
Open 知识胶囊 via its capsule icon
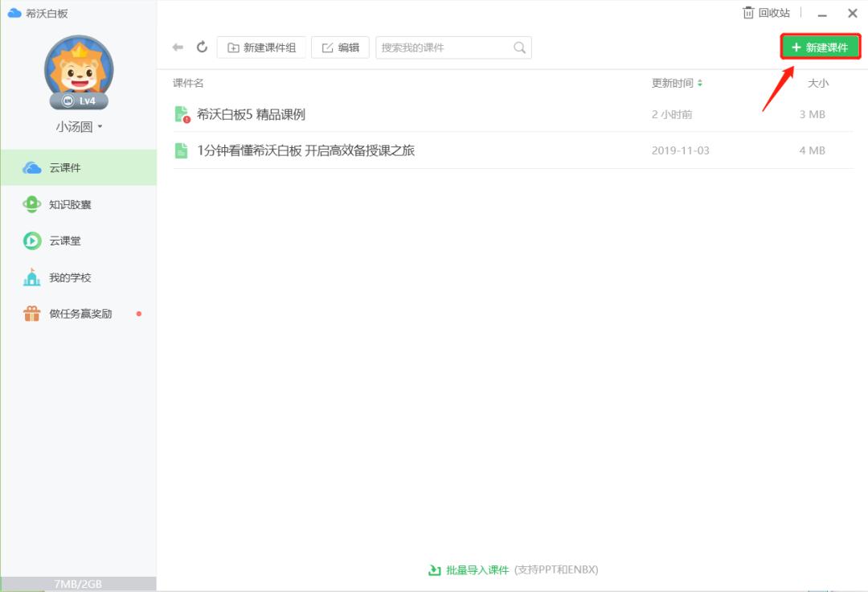coord(31,203)
